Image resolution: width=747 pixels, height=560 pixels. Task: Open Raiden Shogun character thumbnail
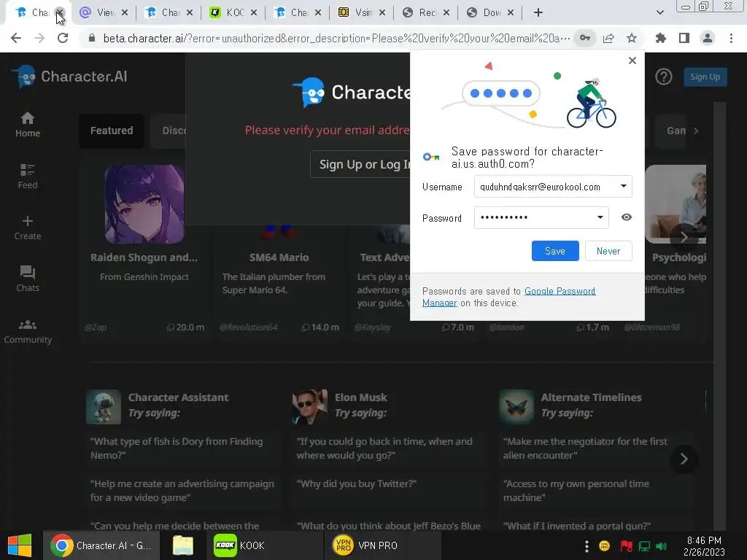tap(144, 204)
